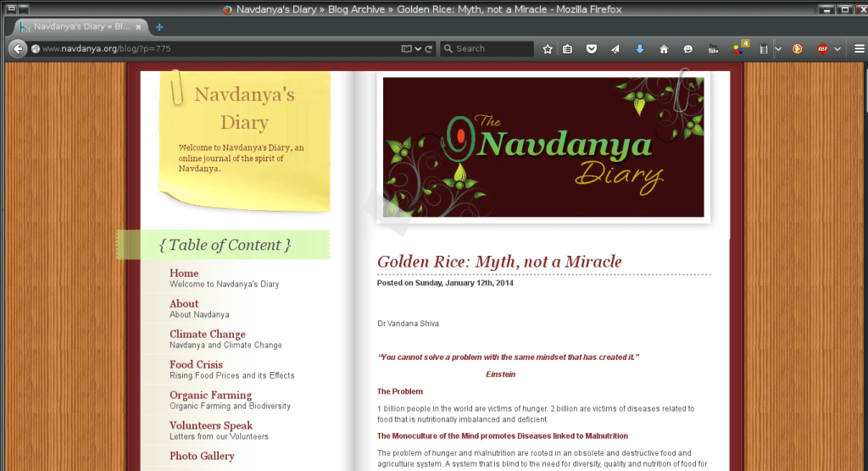Open a new tab with plus button

pos(159,27)
